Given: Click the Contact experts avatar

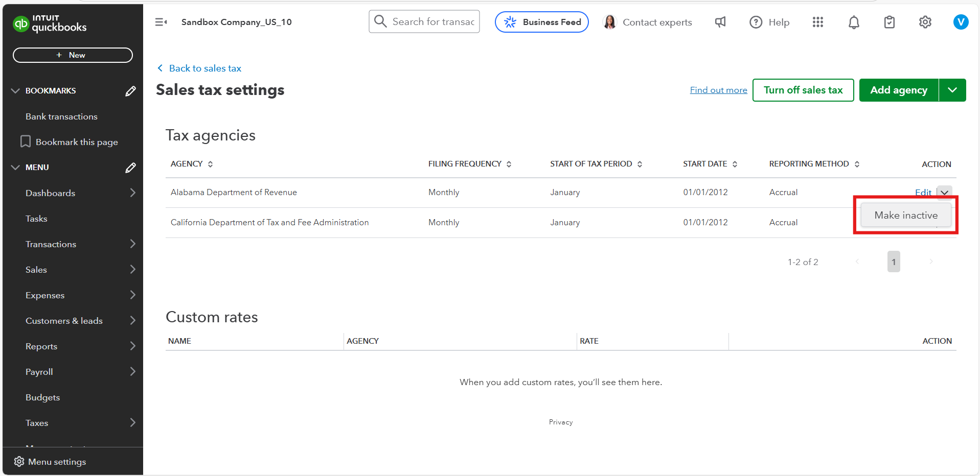Looking at the screenshot, I should pos(610,22).
